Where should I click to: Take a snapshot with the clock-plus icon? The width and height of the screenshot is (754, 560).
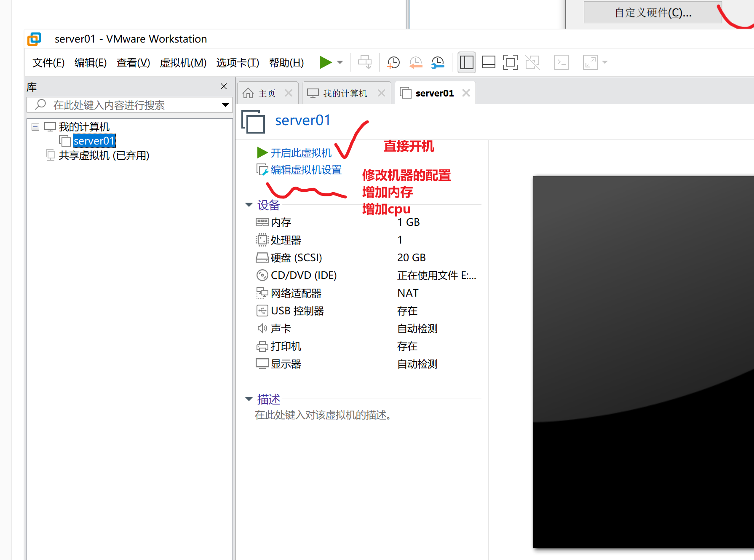tap(393, 62)
